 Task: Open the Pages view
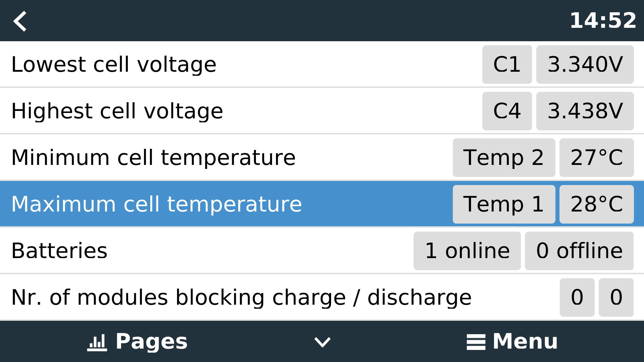tap(151, 342)
